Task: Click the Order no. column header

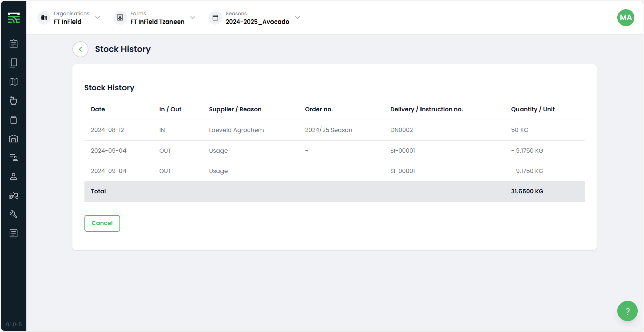Action: click(x=319, y=109)
